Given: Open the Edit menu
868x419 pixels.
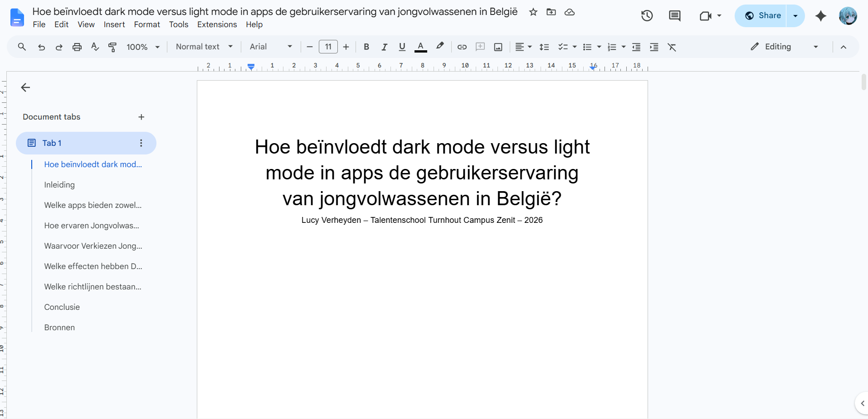Looking at the screenshot, I should pos(61,24).
